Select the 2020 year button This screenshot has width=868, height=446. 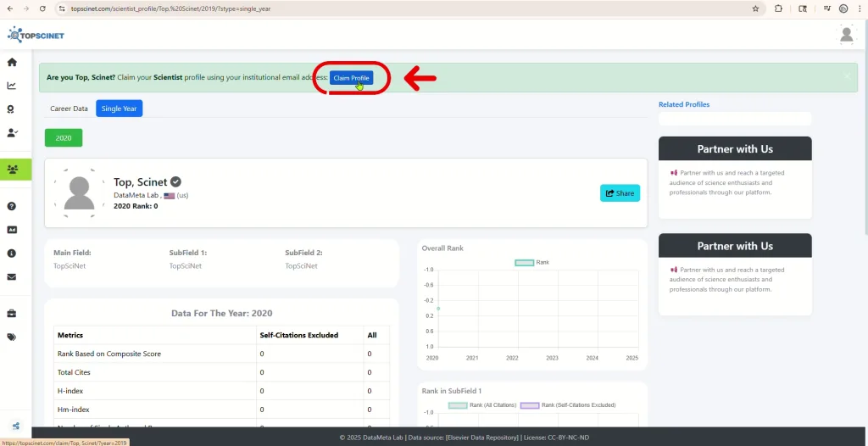(x=64, y=138)
